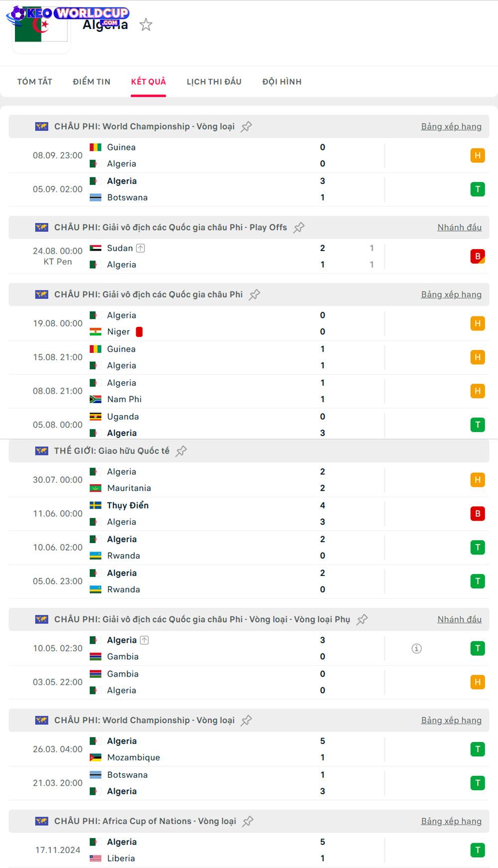This screenshot has height=868, width=498.
Task: Click the info icon on Algeria vs Gambia match
Action: click(x=417, y=648)
